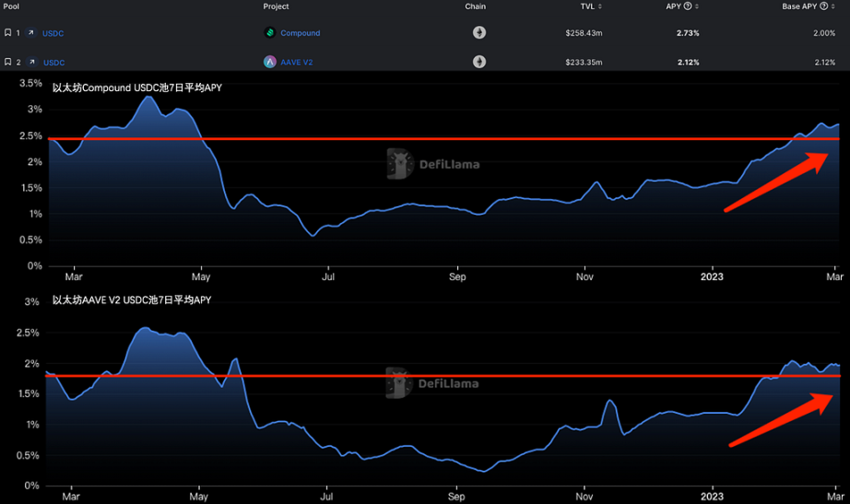Sort table by TVL column arrows
Screen dimensions: 850x504
600,6
